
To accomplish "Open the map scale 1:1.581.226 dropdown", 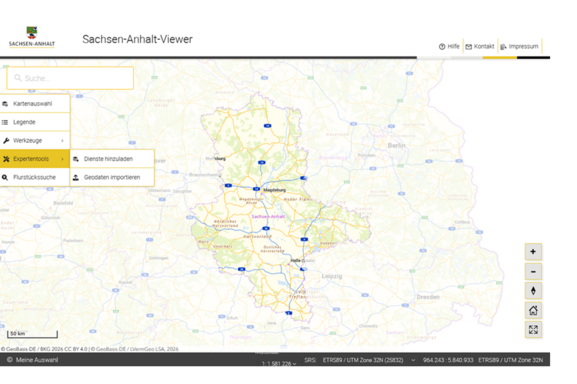I will [279, 363].
